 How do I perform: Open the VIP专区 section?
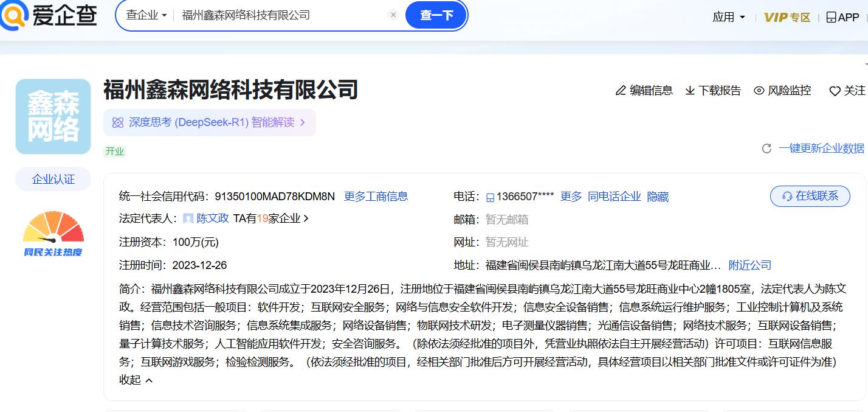787,17
